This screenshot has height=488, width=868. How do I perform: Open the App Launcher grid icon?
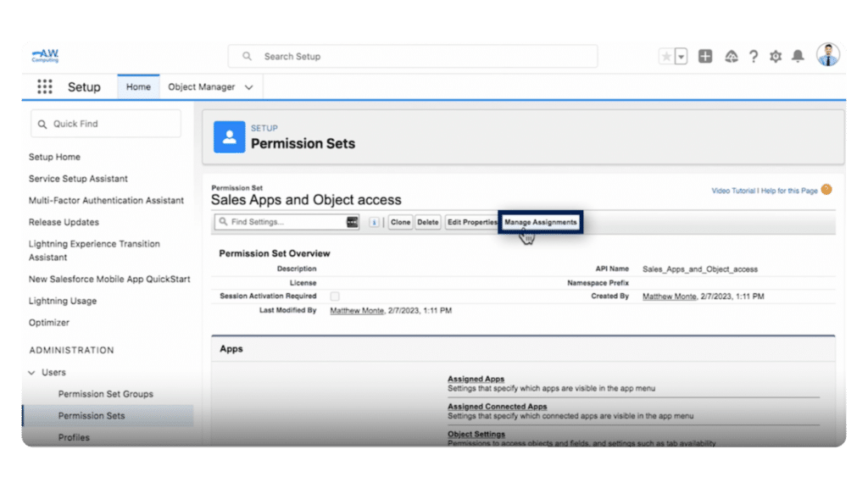[x=44, y=86]
